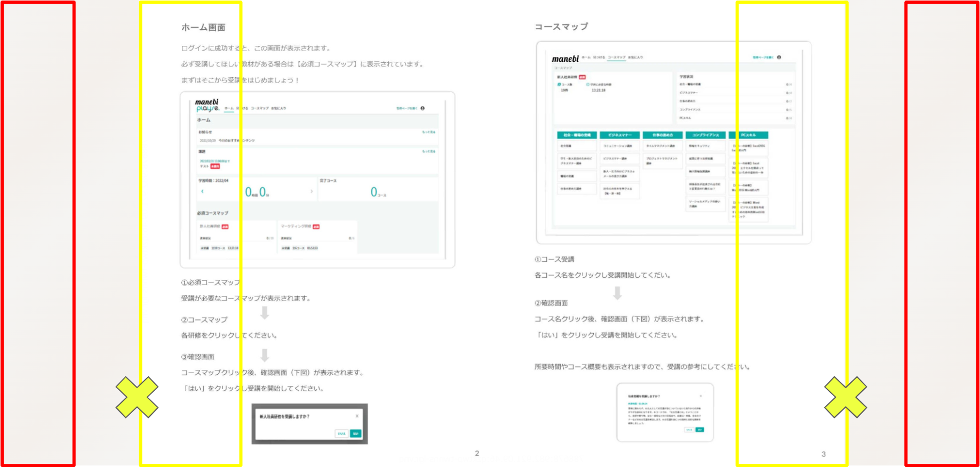Click the page number 3 footer
This screenshot has height=467, width=980.
(x=824, y=454)
